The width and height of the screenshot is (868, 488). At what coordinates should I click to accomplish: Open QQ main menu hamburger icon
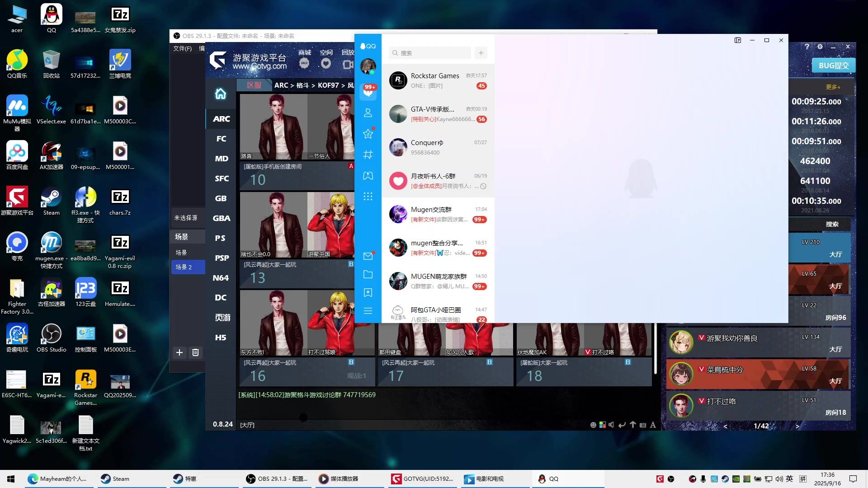pos(368,311)
